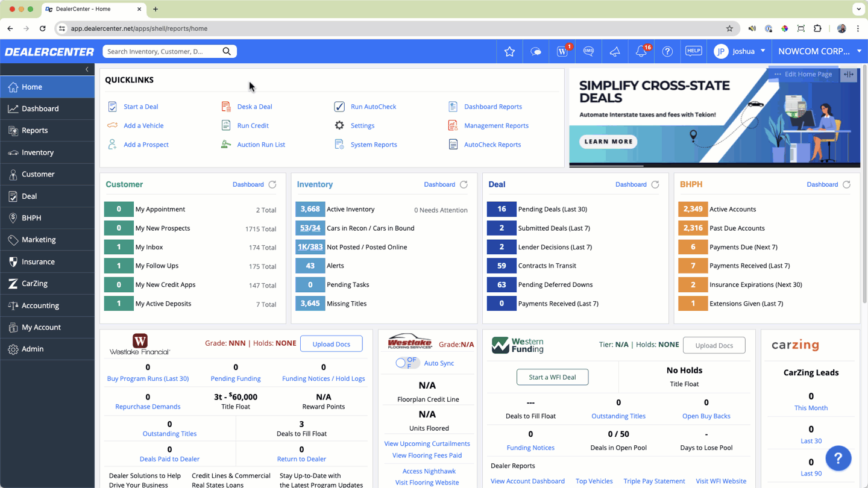Click the Start a Deal quicklink icon
This screenshot has width=868, height=488.
(x=113, y=107)
